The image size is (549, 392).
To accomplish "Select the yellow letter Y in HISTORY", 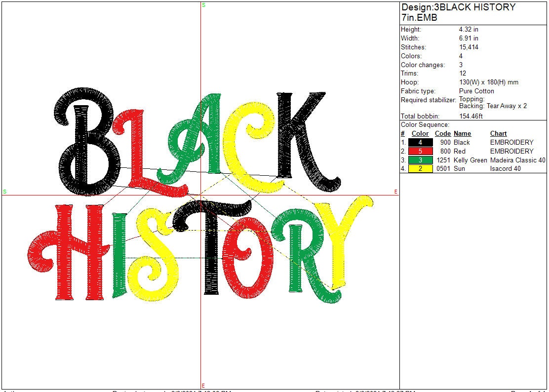I will 346,237.
